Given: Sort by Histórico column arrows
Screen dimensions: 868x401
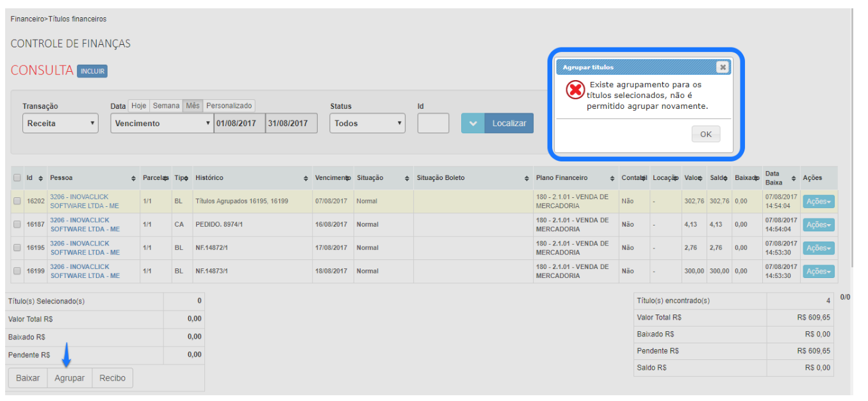Looking at the screenshot, I should 306,178.
